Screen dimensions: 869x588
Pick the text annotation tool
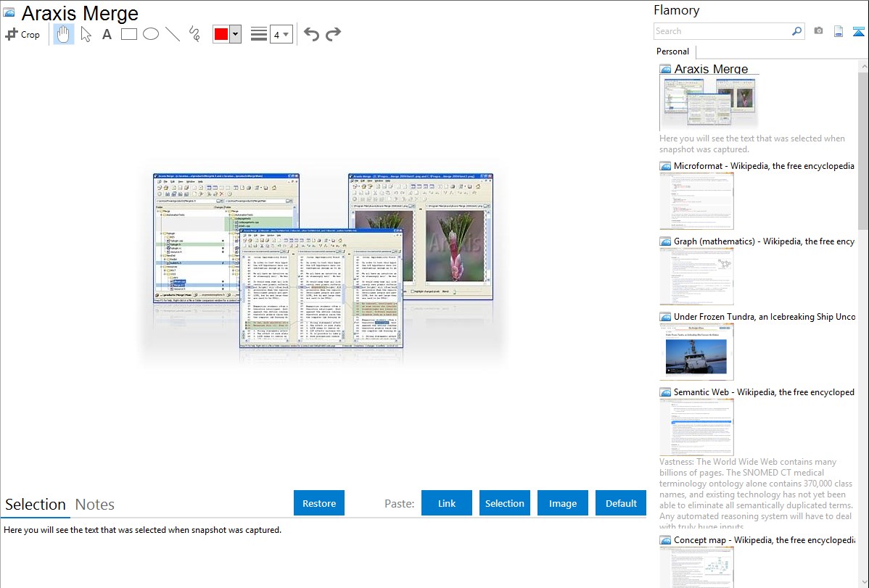[107, 34]
